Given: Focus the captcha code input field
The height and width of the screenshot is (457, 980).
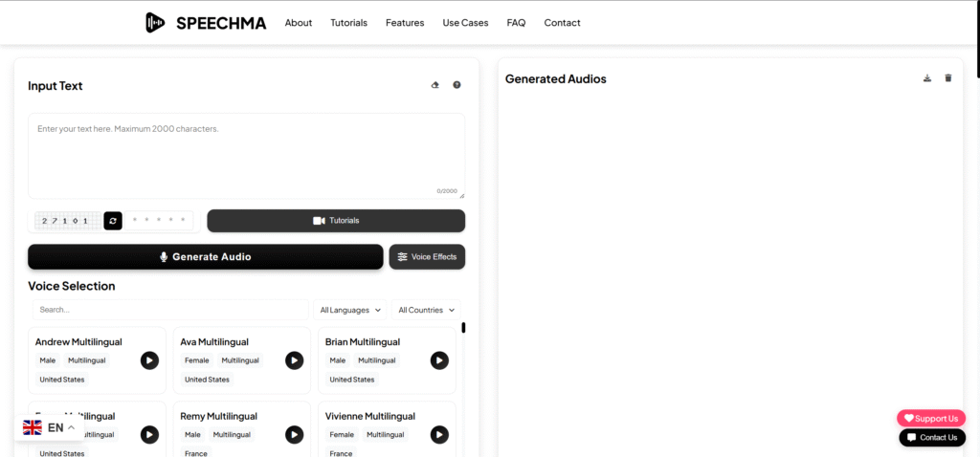Looking at the screenshot, I should pos(159,221).
